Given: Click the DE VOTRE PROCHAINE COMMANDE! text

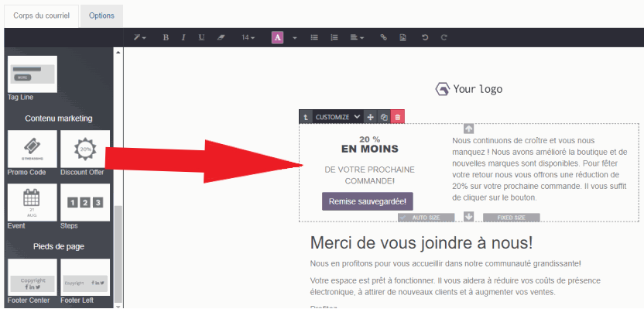Looking at the screenshot, I should pyautogui.click(x=370, y=175).
